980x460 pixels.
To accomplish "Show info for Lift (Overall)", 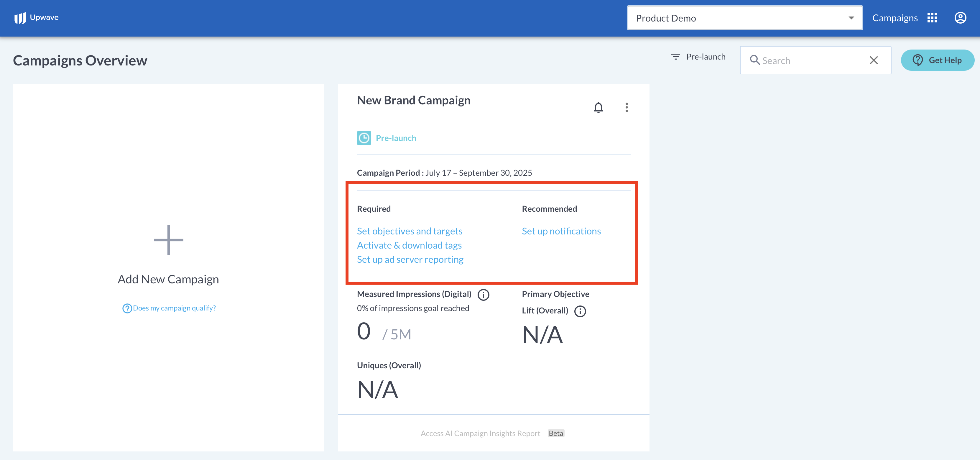I will [580, 311].
